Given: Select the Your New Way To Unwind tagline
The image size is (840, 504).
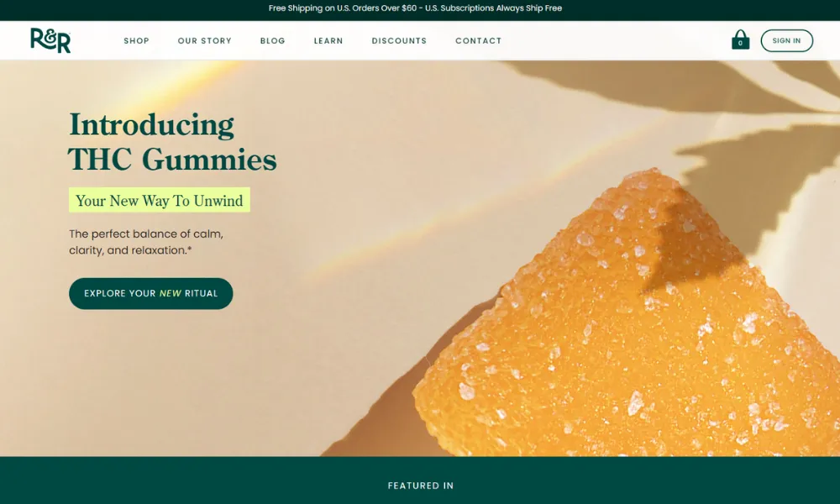Looking at the screenshot, I should (x=159, y=200).
